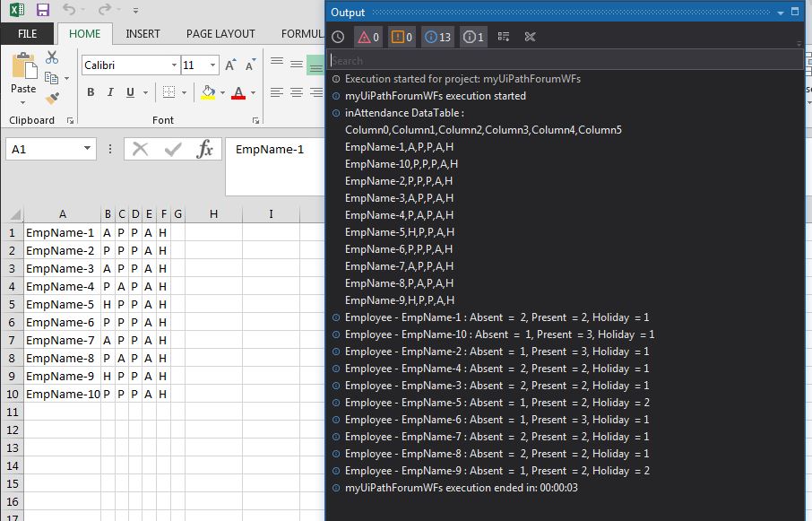
Task: Cut selection with the scissors icon
Action: point(52,57)
